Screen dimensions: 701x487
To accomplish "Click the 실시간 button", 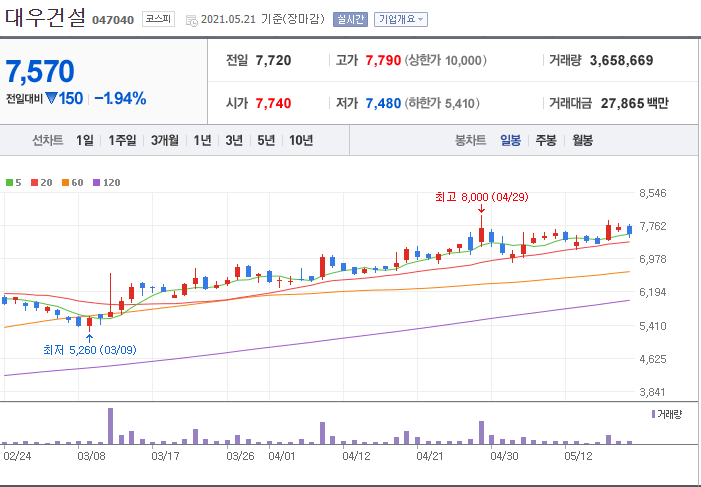I will click(x=350, y=20).
